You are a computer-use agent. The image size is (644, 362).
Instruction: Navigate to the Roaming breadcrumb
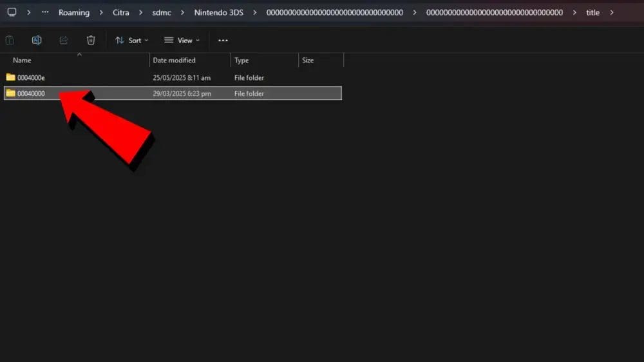coord(74,12)
